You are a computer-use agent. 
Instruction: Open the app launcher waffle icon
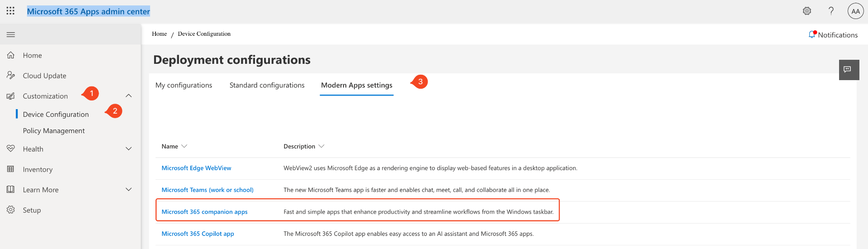click(10, 11)
